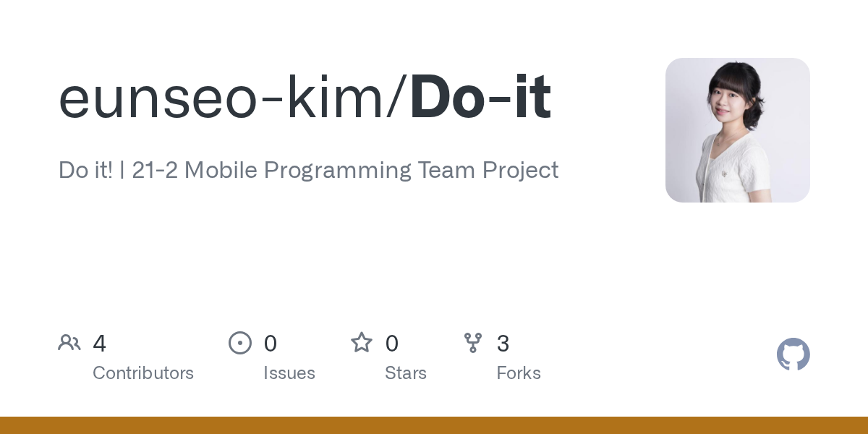Click "21-2 Mobile Programming Team Project" text
Viewport: 868px width, 434px height.
click(x=346, y=171)
